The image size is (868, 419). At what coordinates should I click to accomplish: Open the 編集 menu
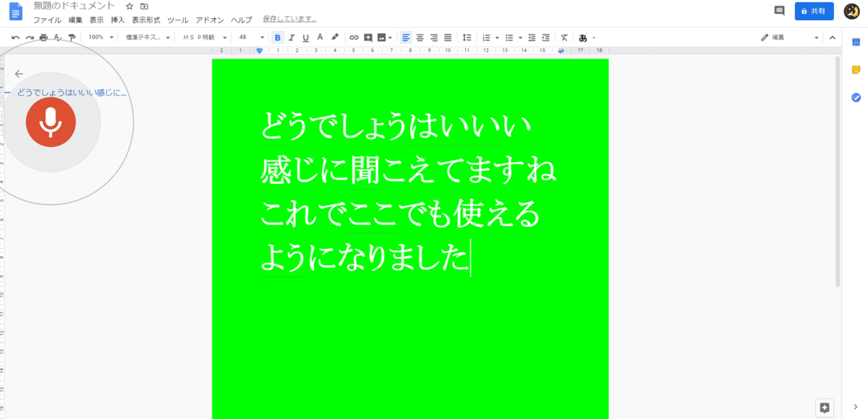tap(75, 20)
